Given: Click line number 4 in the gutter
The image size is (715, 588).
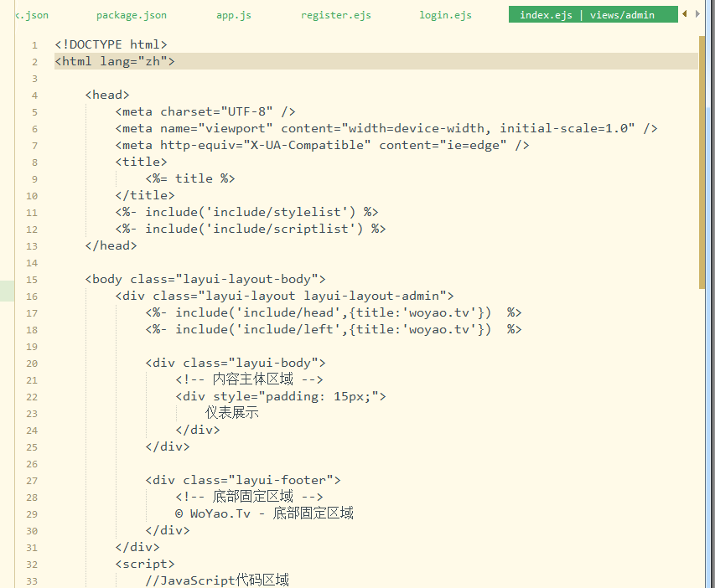Looking at the screenshot, I should 34,95.
